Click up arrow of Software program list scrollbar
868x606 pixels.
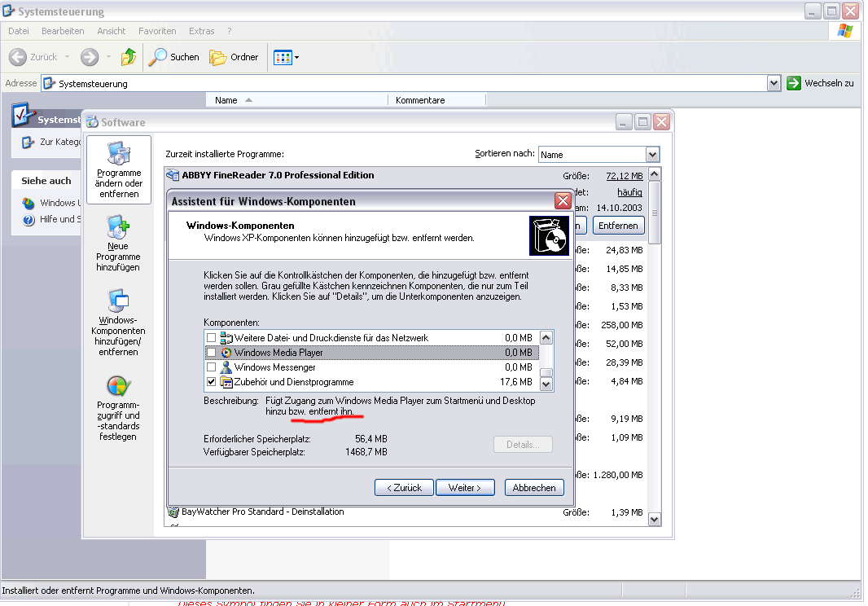pos(655,174)
